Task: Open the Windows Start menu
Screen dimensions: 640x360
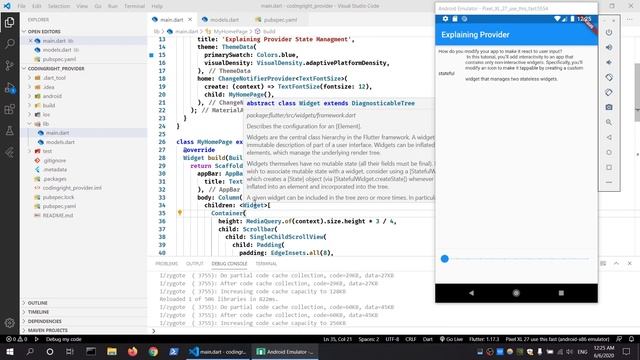Action: 10,351
